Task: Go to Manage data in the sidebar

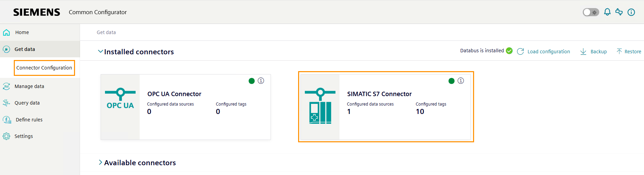Action: click(29, 86)
